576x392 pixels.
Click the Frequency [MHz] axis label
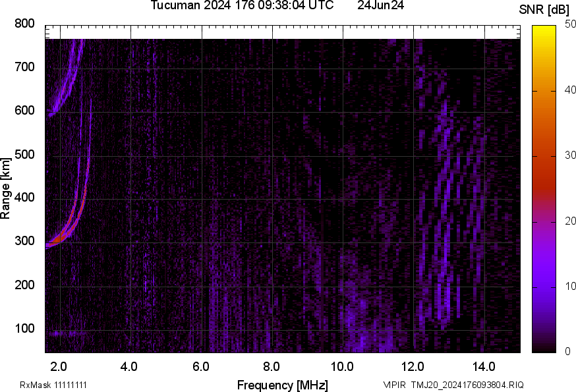tap(282, 385)
